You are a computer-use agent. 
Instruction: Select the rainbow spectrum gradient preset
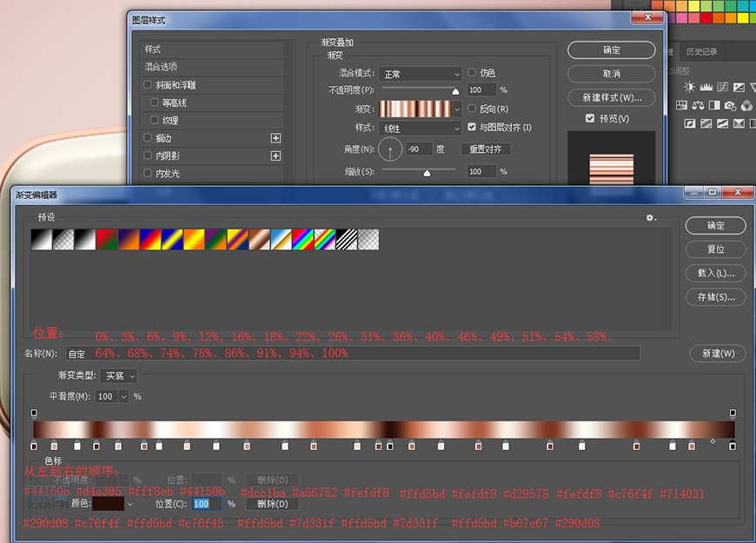(302, 239)
